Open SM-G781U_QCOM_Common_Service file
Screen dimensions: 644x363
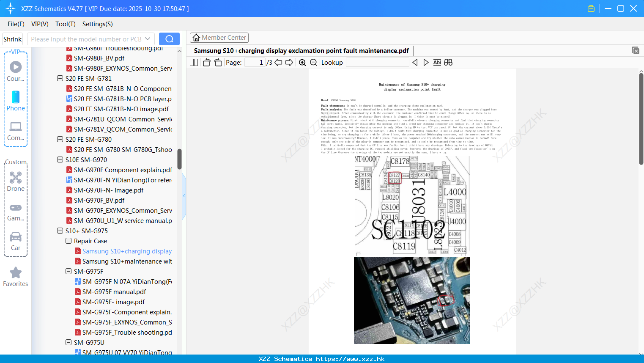pyautogui.click(x=119, y=119)
